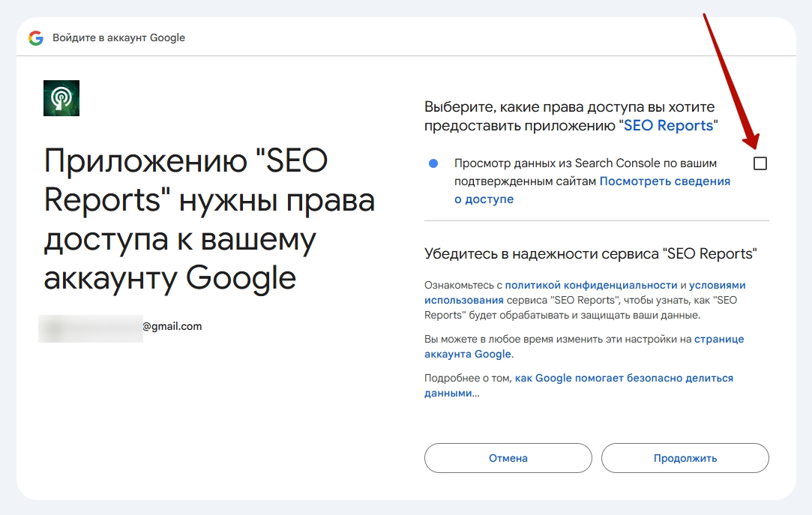812x515 pixels.
Task: Open the "условиями использования" link
Action: tap(585, 292)
